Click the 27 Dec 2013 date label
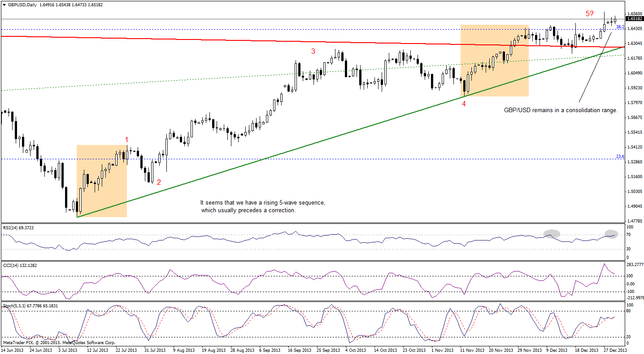The image size is (644, 354). point(615,350)
